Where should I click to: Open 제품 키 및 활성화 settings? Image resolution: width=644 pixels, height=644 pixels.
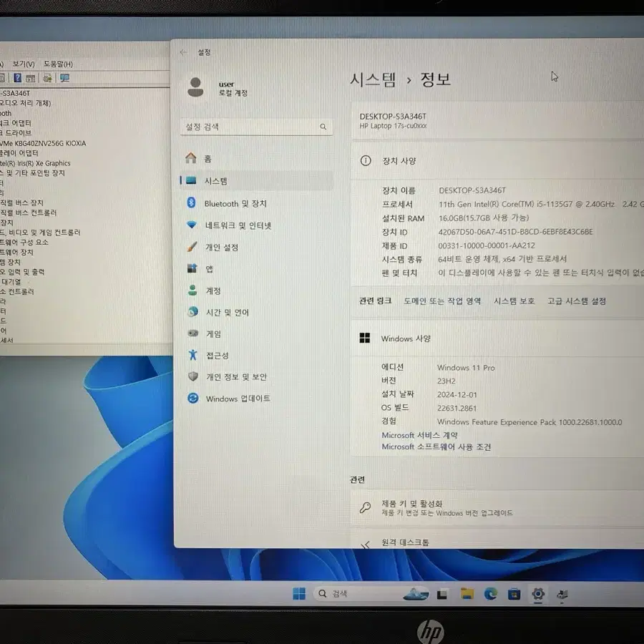coord(497,508)
